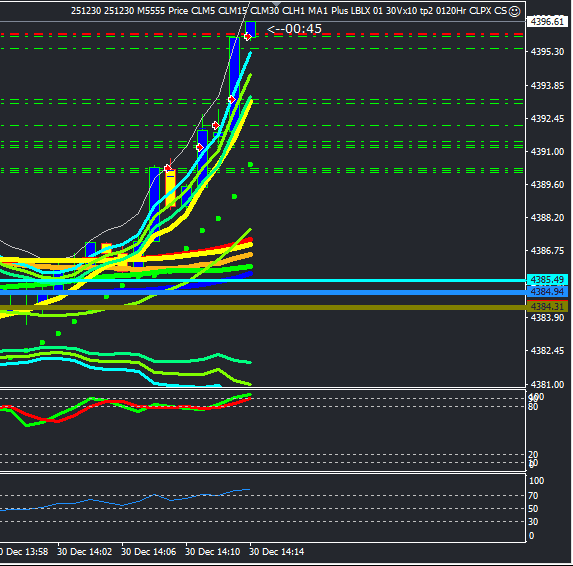Click the 30 level label in bottom indicator
This screenshot has width=573, height=566.
pos(533,521)
